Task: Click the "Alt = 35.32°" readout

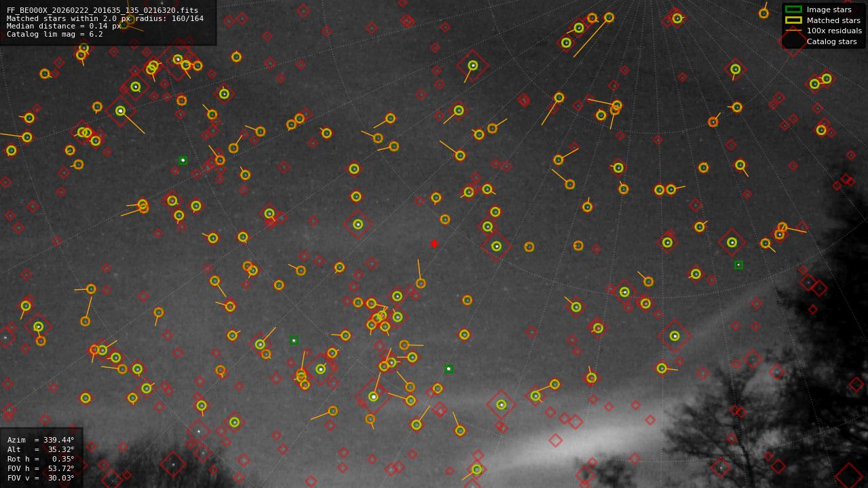Action: coord(41,449)
